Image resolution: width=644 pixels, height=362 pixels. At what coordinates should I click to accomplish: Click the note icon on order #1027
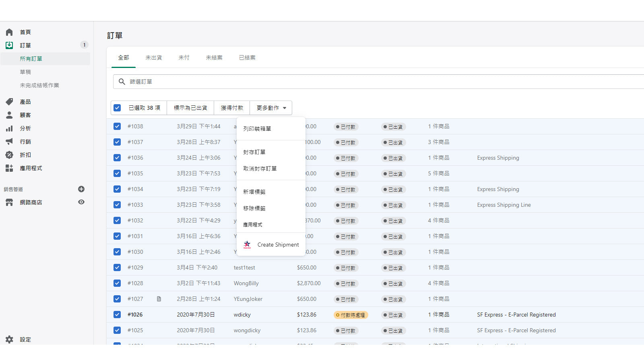[x=159, y=299]
